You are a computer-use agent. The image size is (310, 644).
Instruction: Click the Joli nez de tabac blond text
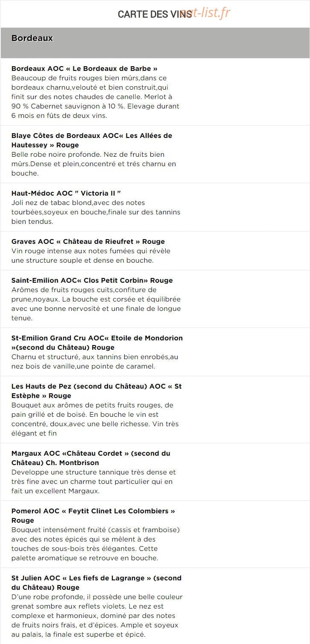point(96,212)
